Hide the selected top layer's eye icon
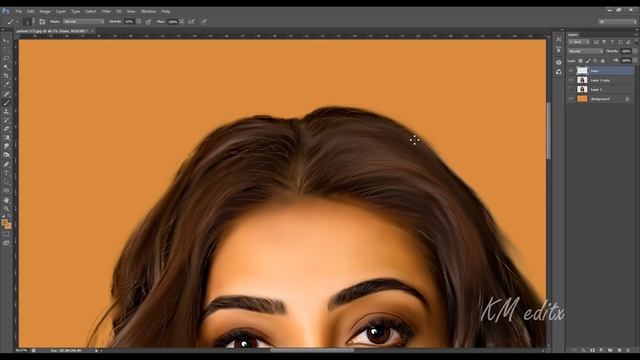This screenshot has height=360, width=640. 571,71
